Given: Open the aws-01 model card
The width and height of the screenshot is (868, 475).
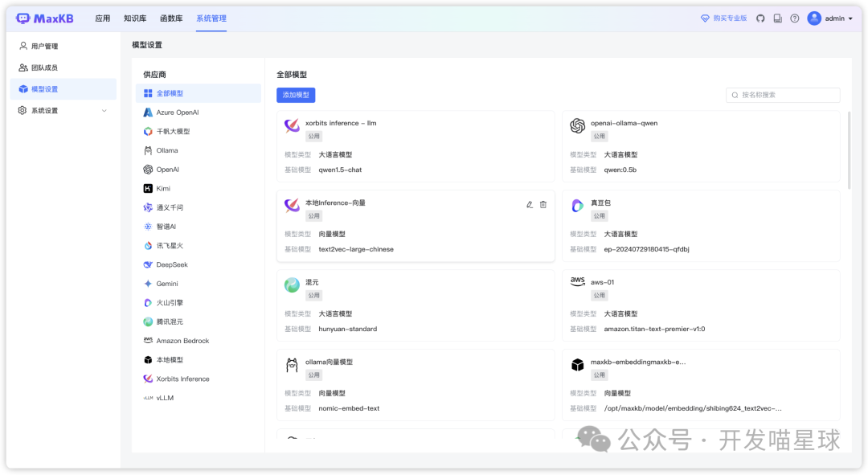Looking at the screenshot, I should [701, 305].
